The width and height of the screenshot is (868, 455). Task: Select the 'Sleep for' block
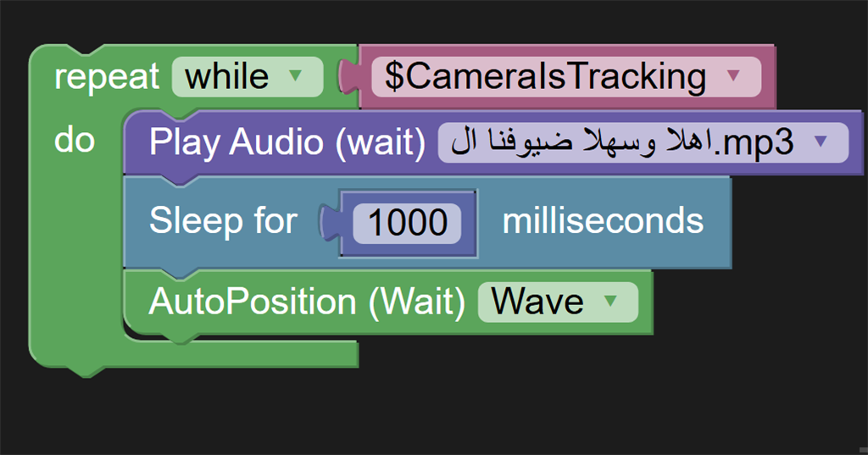coord(222,222)
